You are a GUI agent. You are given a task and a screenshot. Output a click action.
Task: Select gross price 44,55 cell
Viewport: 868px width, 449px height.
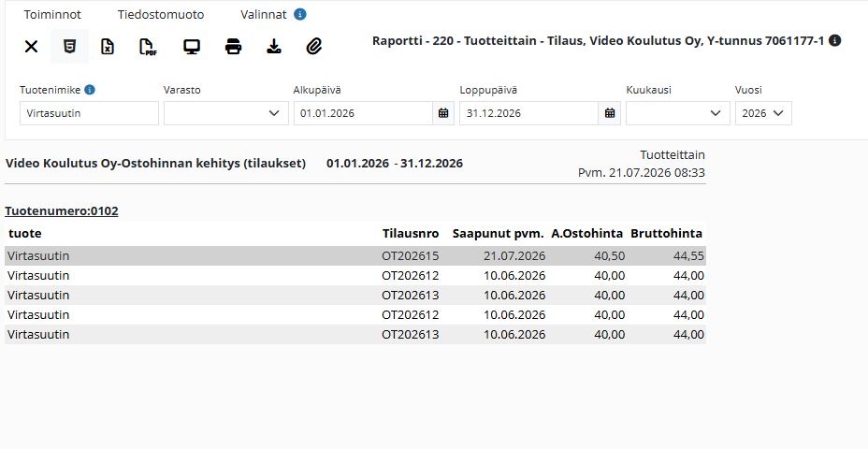(x=688, y=255)
